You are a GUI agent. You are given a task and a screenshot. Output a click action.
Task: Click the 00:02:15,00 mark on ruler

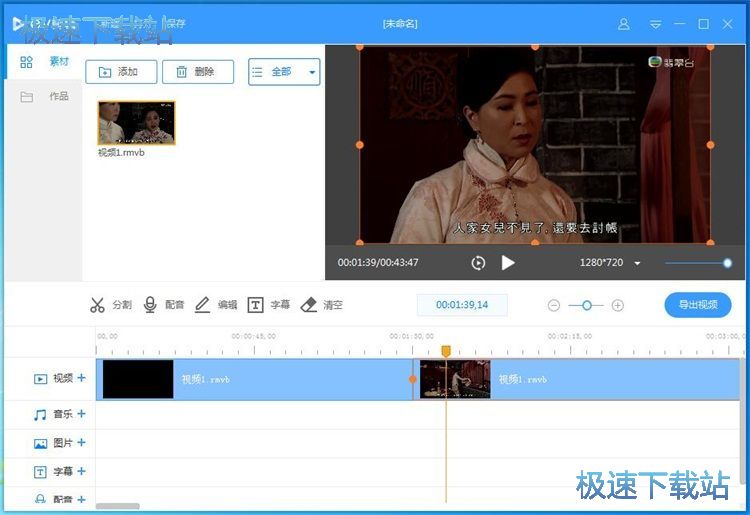tap(570, 337)
